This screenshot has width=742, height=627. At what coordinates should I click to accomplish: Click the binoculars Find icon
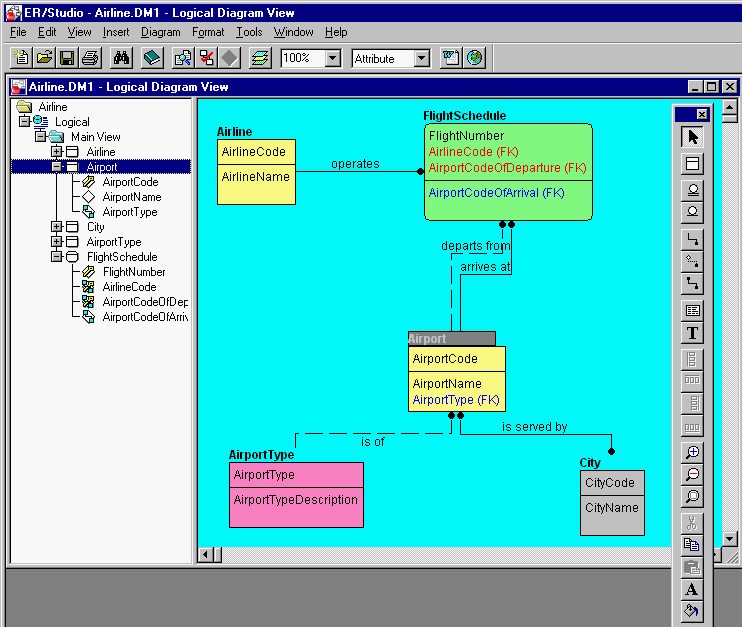(x=122, y=58)
